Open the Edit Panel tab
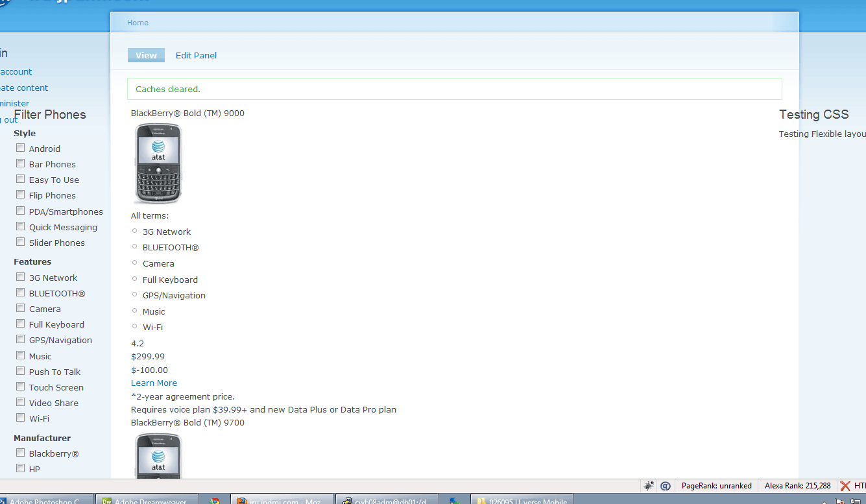This screenshot has height=504, width=866. (x=196, y=55)
